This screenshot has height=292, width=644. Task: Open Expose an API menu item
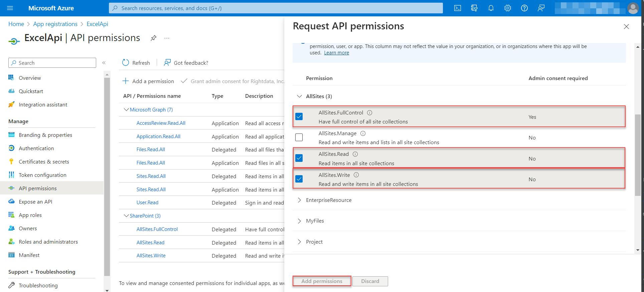point(35,202)
